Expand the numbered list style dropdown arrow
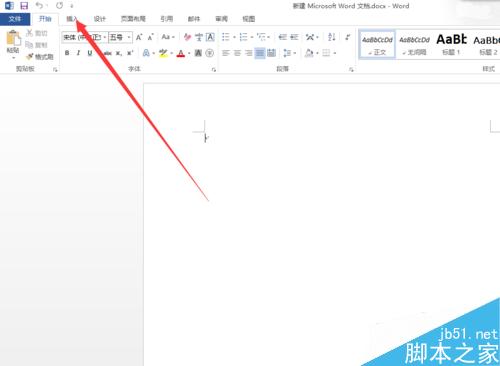Screen dimensions: 500x366 [252, 37]
